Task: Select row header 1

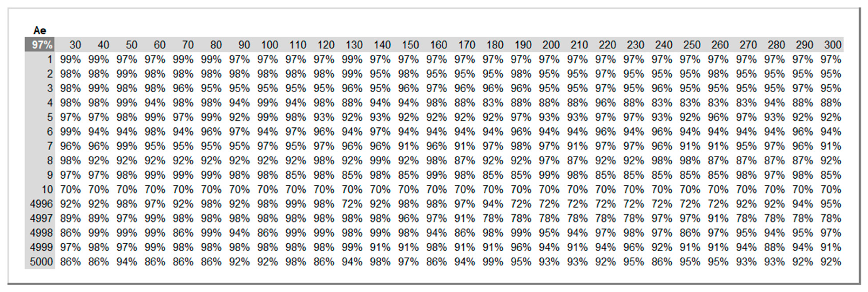Action: [x=49, y=60]
